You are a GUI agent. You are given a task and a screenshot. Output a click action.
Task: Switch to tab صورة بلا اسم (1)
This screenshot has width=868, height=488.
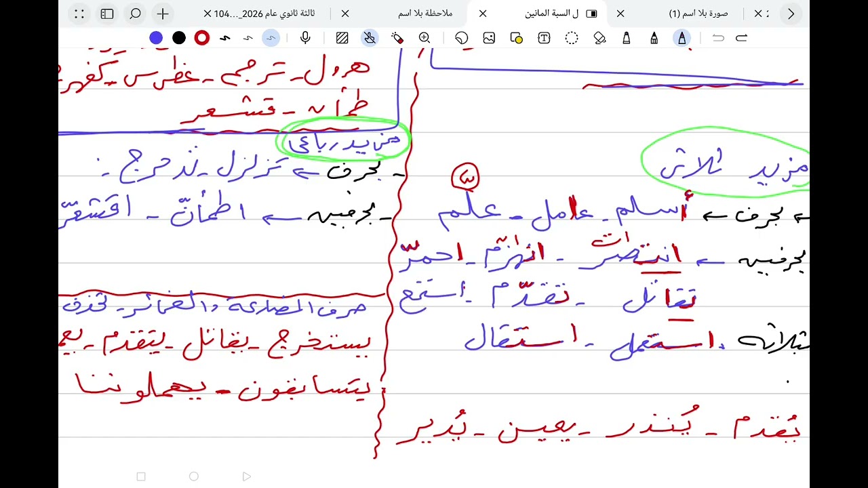(x=698, y=14)
